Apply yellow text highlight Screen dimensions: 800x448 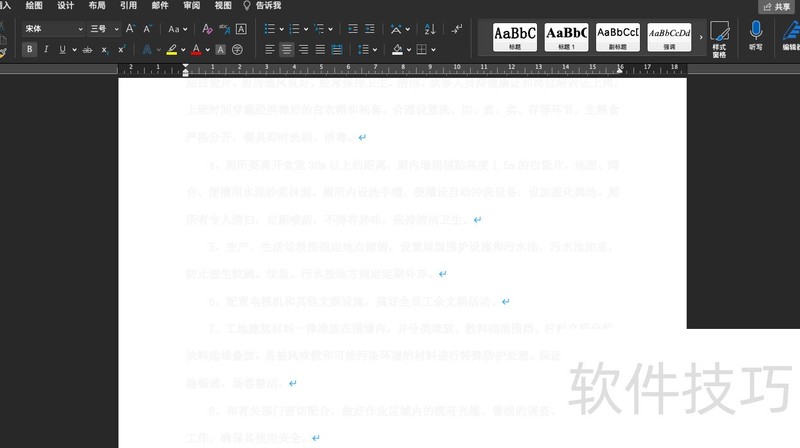(x=172, y=49)
